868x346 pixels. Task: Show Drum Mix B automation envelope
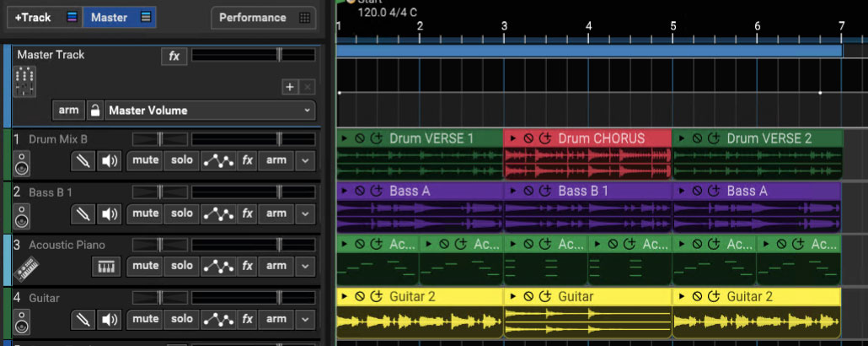[x=218, y=161]
